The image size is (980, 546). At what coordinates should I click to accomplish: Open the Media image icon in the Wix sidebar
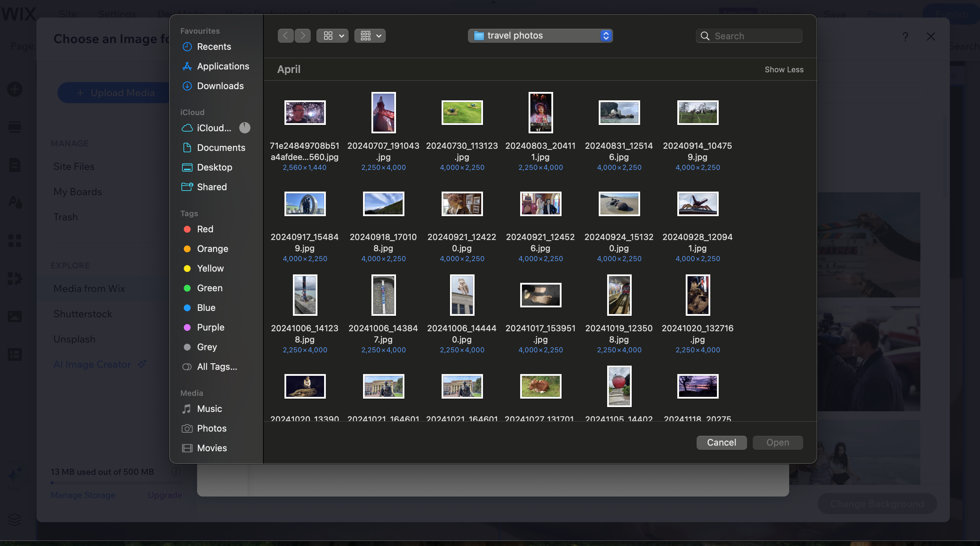pyautogui.click(x=14, y=316)
